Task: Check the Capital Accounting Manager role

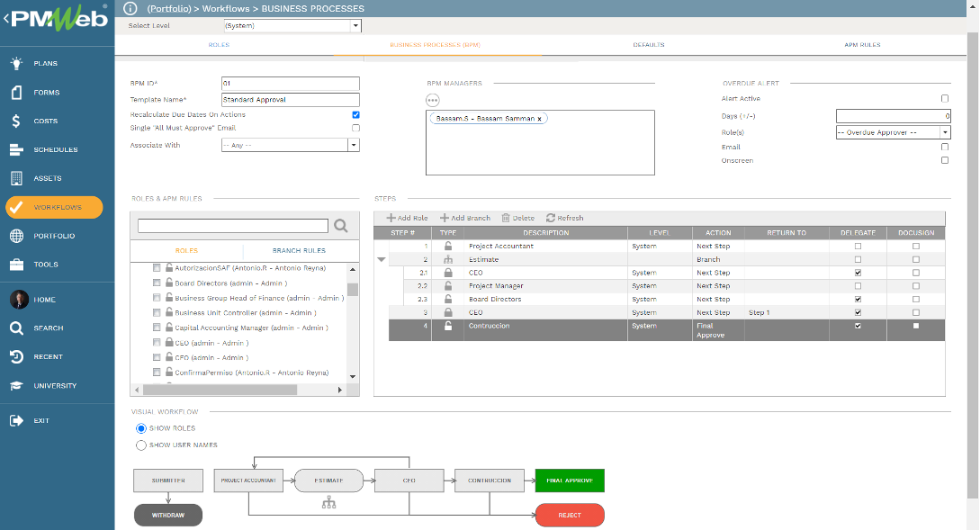Action: coord(157,327)
